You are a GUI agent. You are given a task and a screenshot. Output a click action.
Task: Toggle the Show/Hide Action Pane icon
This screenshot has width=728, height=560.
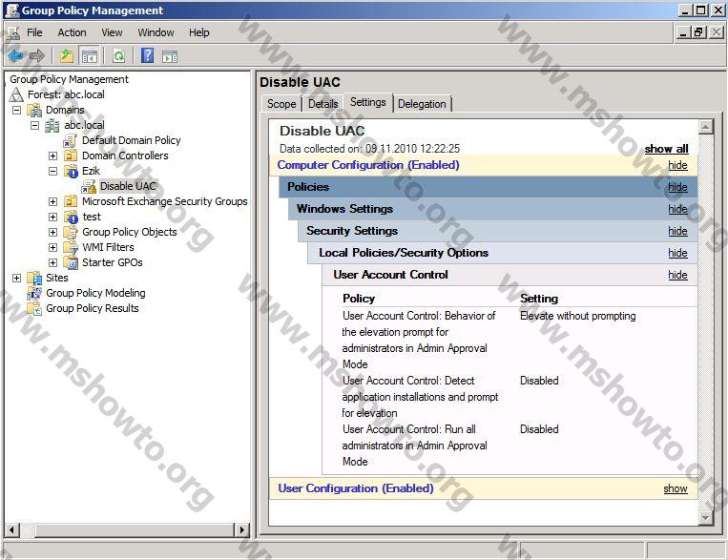pos(170,56)
